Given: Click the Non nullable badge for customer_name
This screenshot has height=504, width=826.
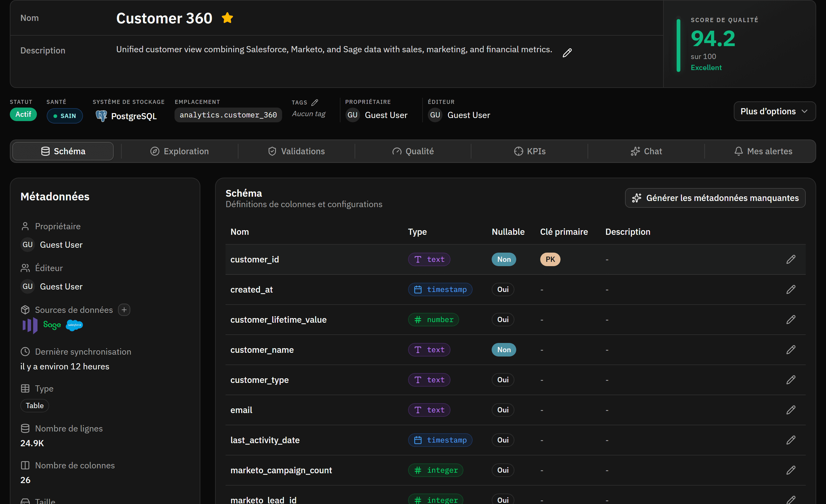Looking at the screenshot, I should pyautogui.click(x=504, y=350).
